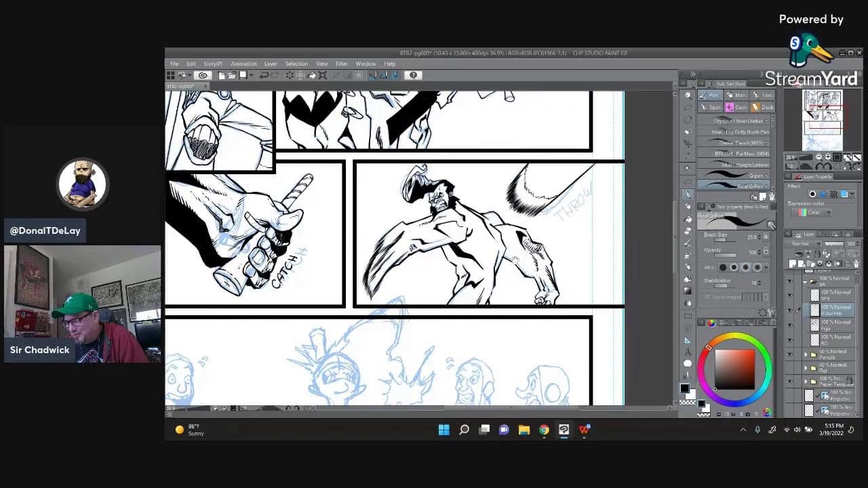868x488 pixels.
Task: Open the Filter menu
Action: (x=342, y=64)
